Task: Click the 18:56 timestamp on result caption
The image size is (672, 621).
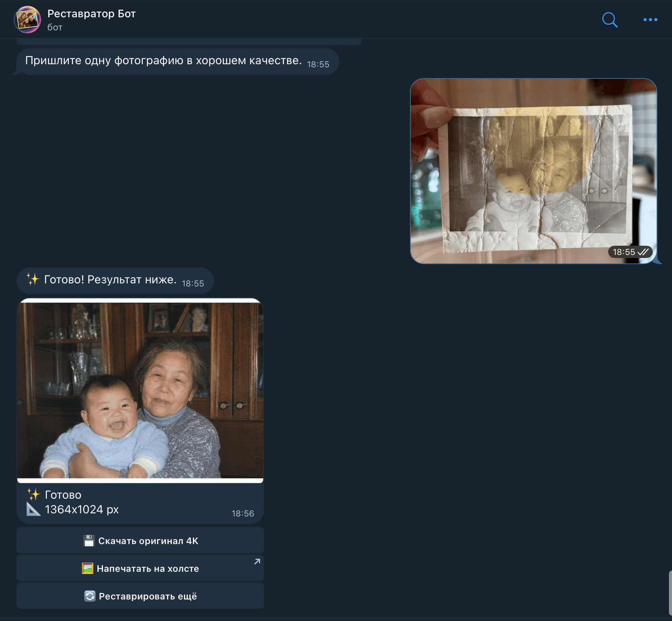Action: click(243, 513)
